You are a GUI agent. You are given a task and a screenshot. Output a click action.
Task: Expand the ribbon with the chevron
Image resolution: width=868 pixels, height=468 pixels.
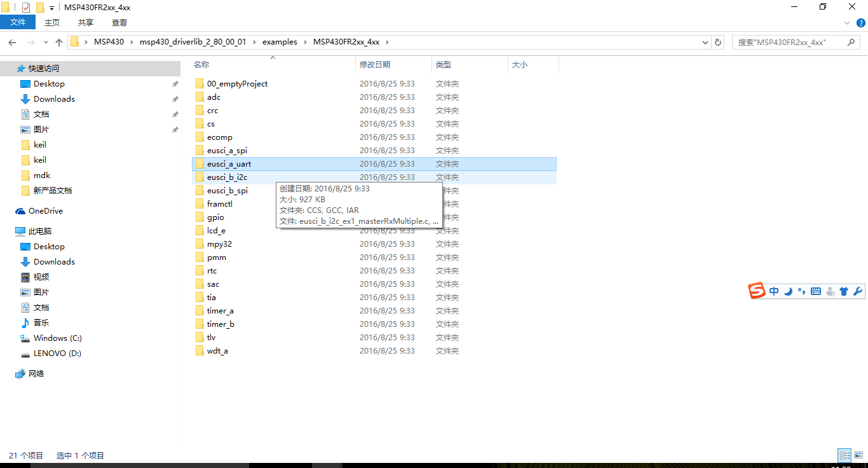click(847, 22)
